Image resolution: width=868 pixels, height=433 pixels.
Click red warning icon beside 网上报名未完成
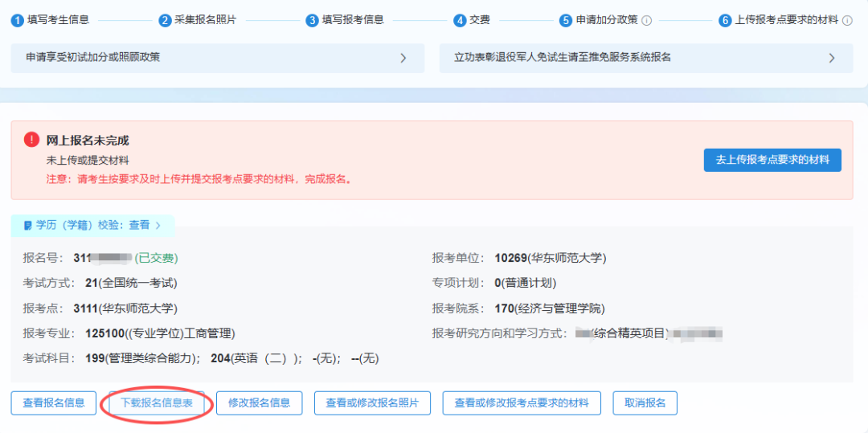31,140
